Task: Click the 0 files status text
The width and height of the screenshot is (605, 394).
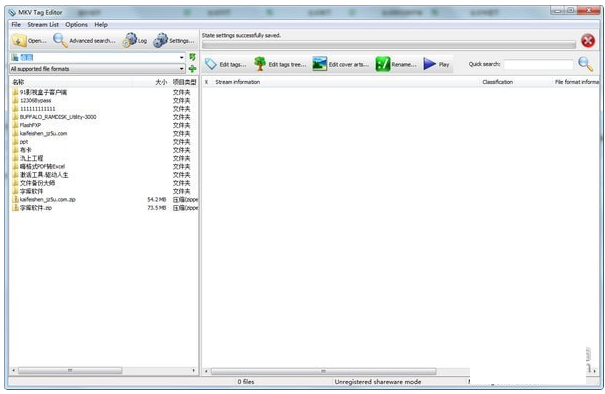Action: [246, 382]
